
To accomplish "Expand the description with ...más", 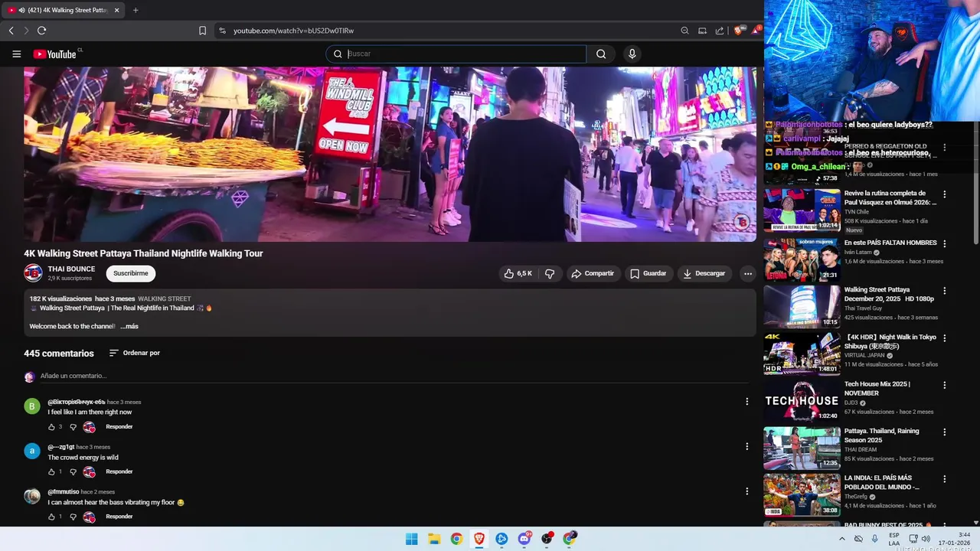I will [x=129, y=326].
